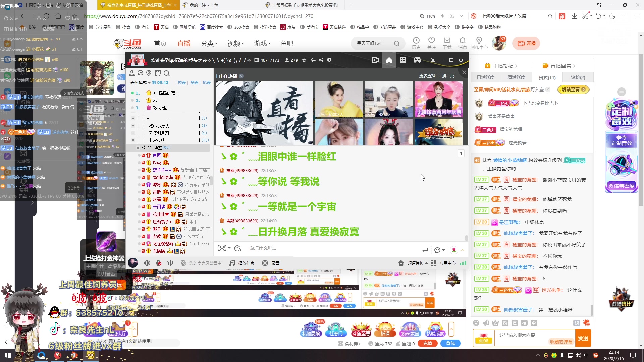The image size is (644, 362).
Task: Open Douyu 分类 category dropdown
Action: point(209,43)
